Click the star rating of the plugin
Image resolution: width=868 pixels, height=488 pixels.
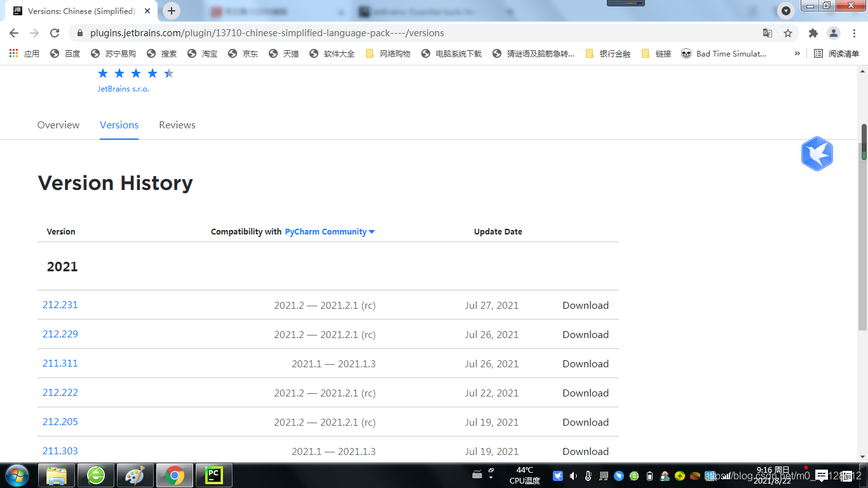coord(136,74)
